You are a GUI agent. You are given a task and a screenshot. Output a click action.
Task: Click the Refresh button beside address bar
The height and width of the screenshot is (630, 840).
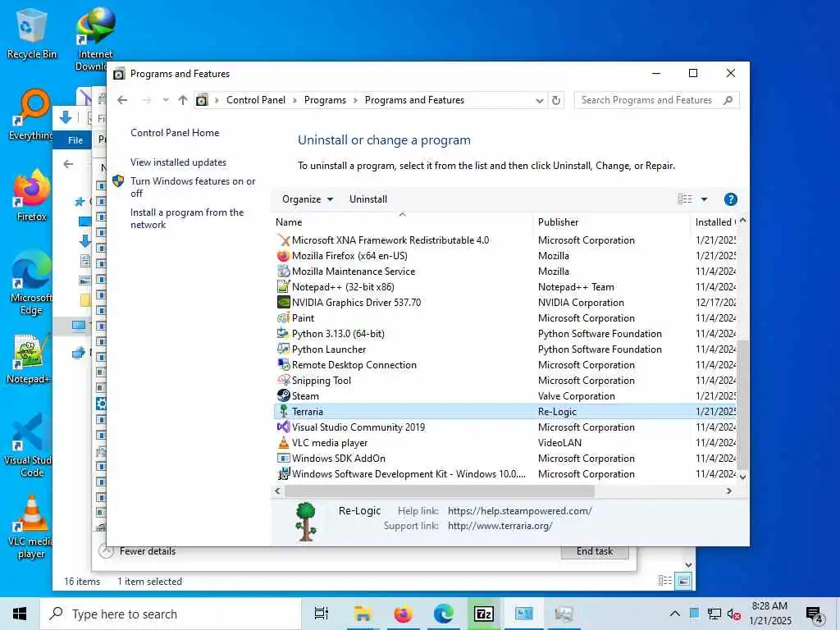[556, 100]
